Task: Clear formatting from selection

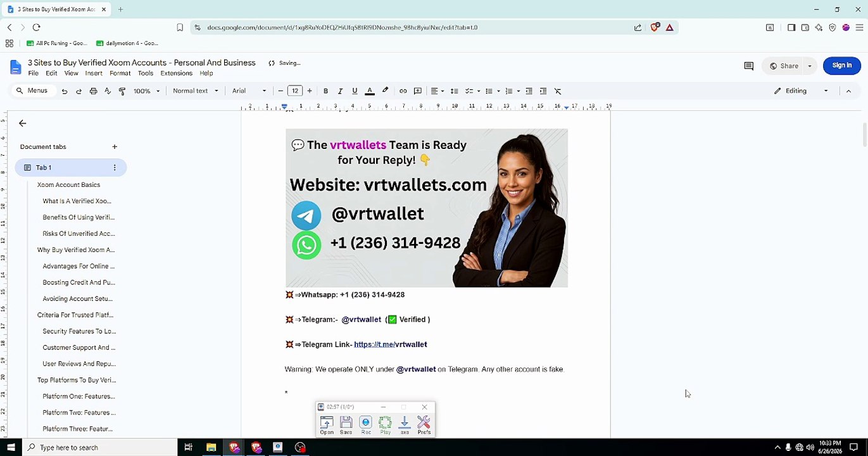Action: point(558,91)
